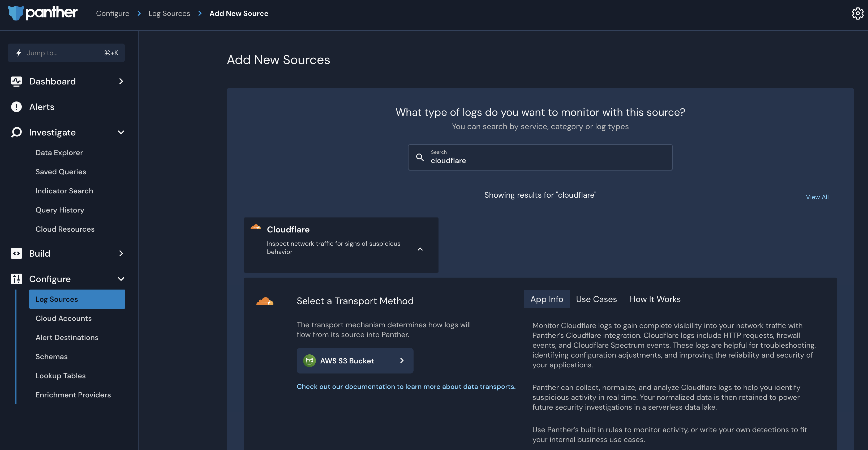Open Query History
Image resolution: width=868 pixels, height=450 pixels.
pyautogui.click(x=60, y=210)
